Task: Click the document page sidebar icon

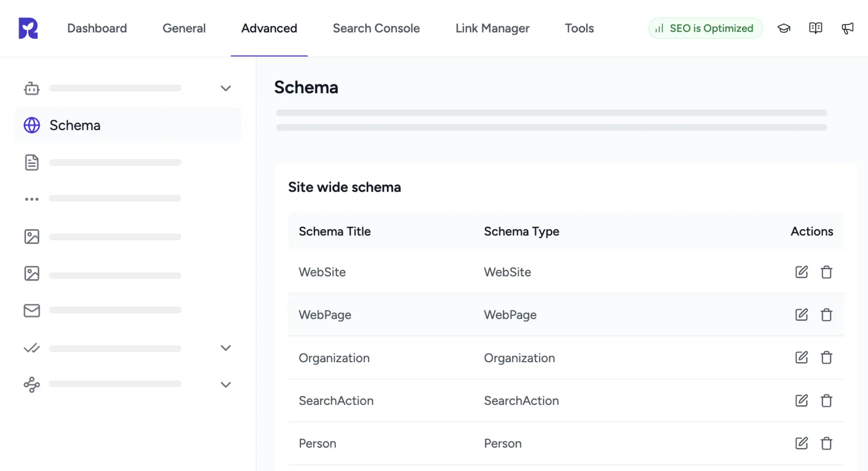Action: [32, 162]
